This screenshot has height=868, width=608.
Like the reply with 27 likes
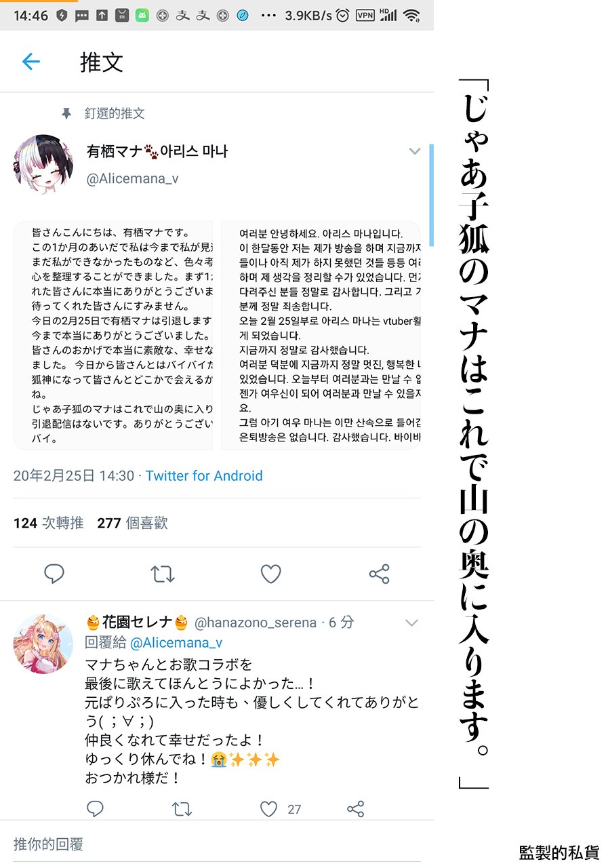click(269, 808)
